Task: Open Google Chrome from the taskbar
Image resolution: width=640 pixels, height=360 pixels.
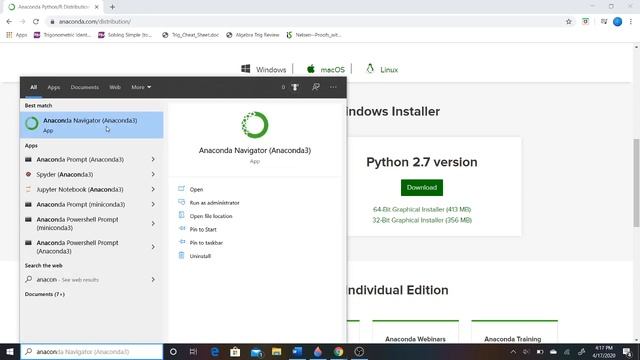Action: (x=338, y=352)
